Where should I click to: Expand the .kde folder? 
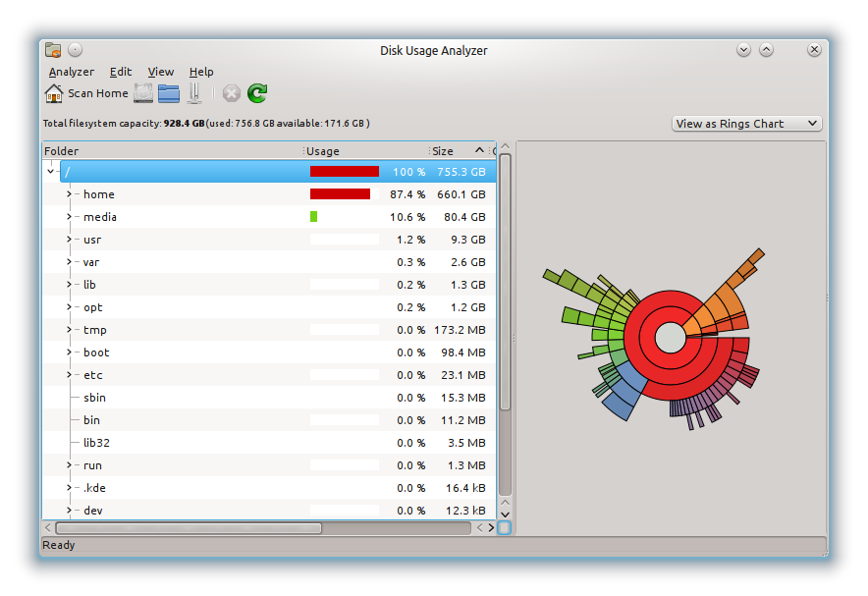tap(69, 488)
